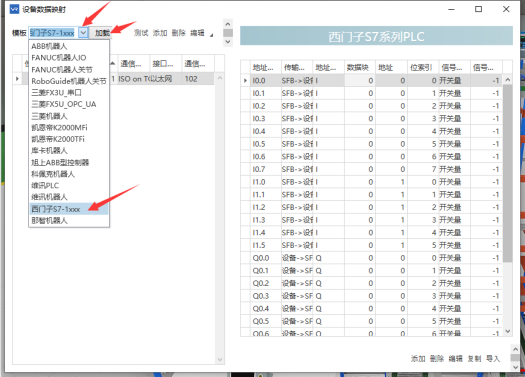This screenshot has height=377, width=525.
Task: Choose FANUC机器人关节 template
Action: tap(62, 69)
